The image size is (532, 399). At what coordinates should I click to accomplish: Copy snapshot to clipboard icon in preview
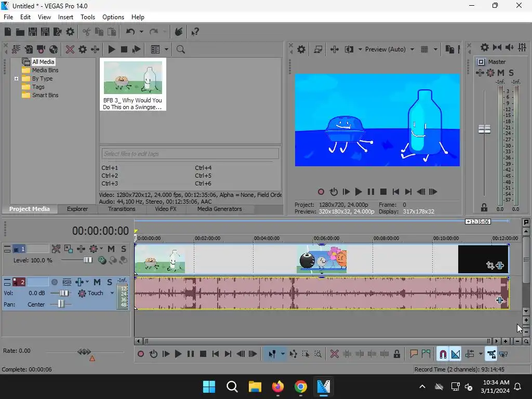[x=449, y=49]
